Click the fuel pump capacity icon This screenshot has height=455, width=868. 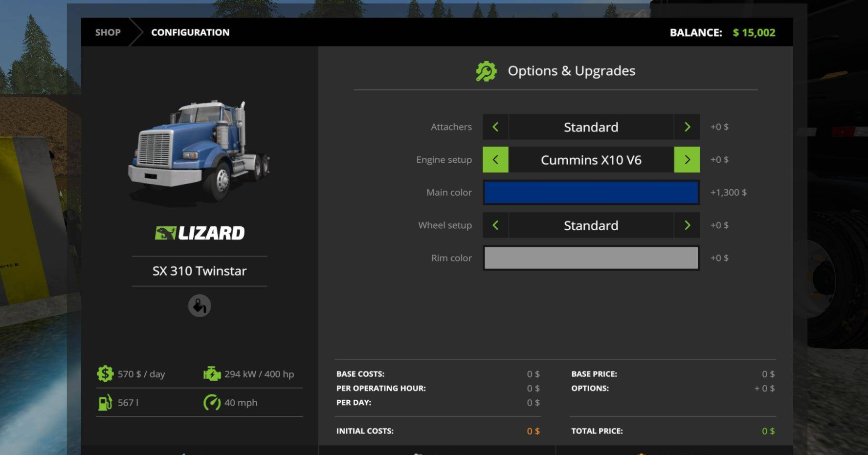point(105,403)
